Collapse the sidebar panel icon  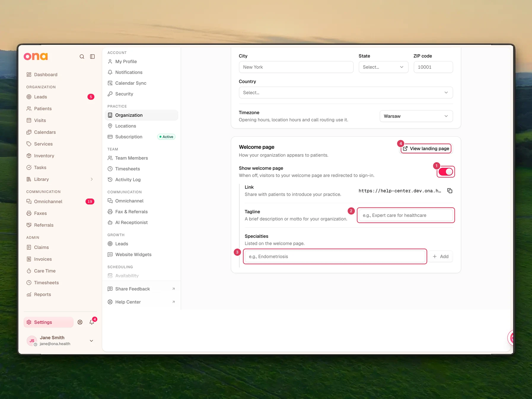(93, 57)
